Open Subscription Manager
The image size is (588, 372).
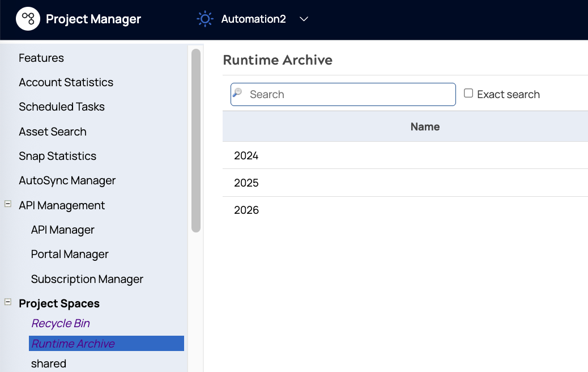(87, 279)
